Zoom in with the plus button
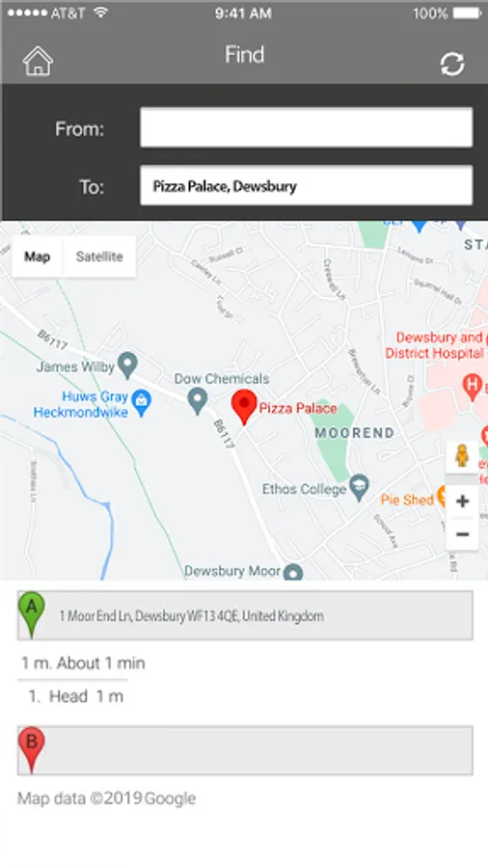 (x=462, y=502)
